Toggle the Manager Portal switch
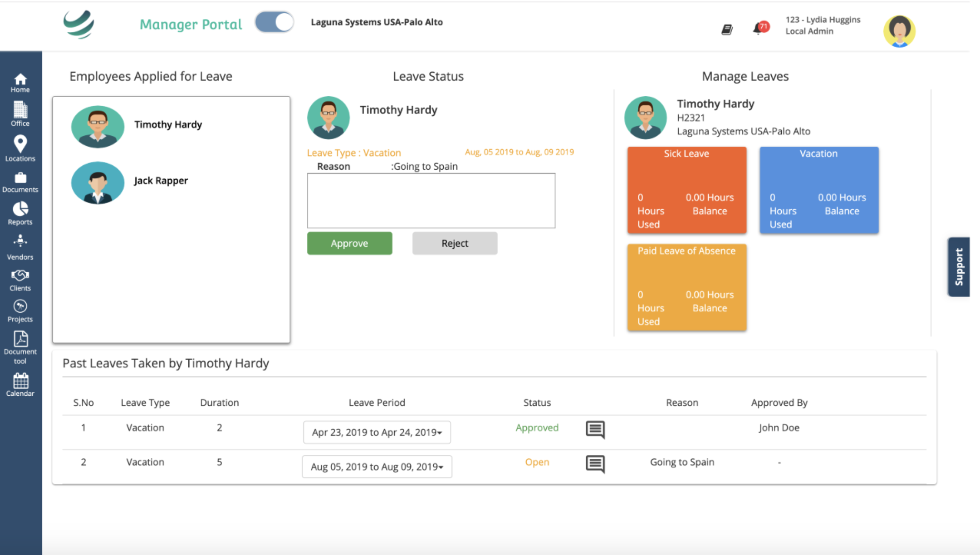The width and height of the screenshot is (980, 555). coord(275,22)
